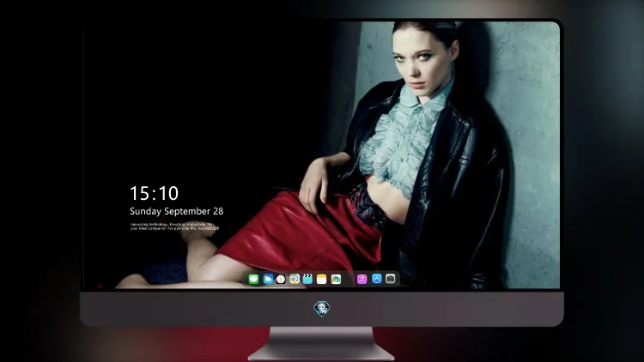The width and height of the screenshot is (644, 362).
Task: Open the Maps app in the dock
Action: point(295,279)
